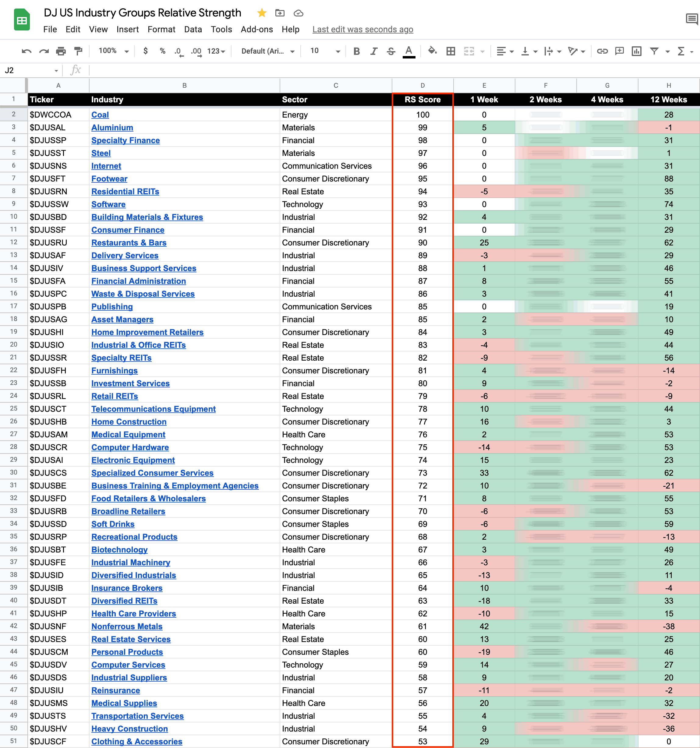Click the Redo icon in toolbar
The image size is (700, 748).
44,51
